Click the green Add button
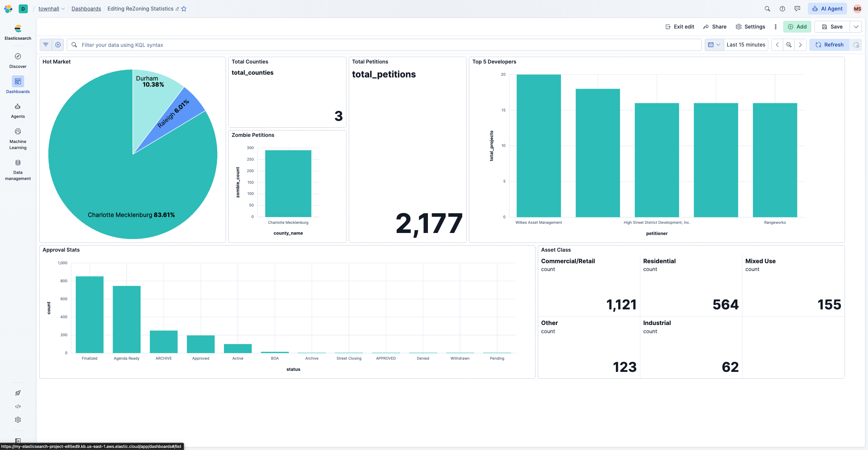868x450 pixels. coord(797,27)
